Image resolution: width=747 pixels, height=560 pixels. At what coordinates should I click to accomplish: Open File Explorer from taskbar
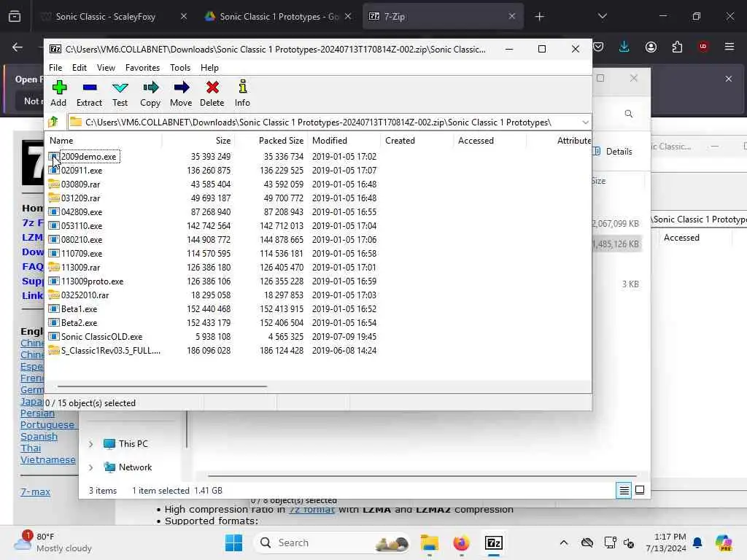tap(429, 542)
